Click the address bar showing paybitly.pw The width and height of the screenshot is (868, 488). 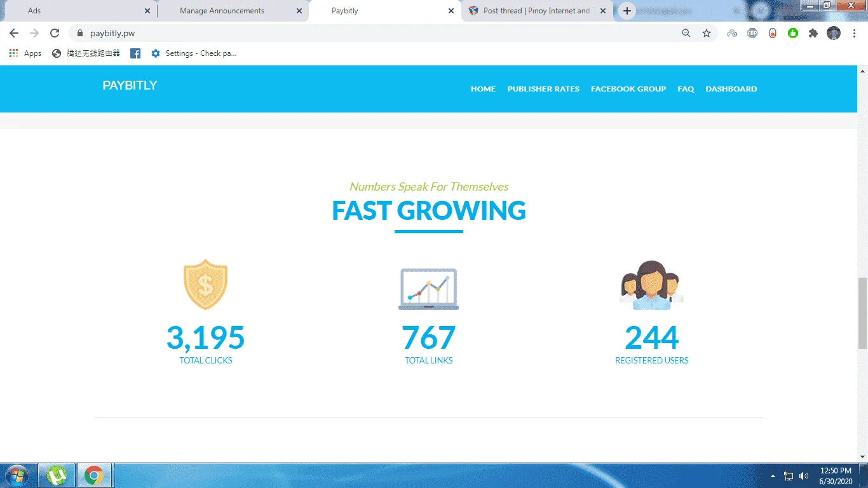[375, 33]
